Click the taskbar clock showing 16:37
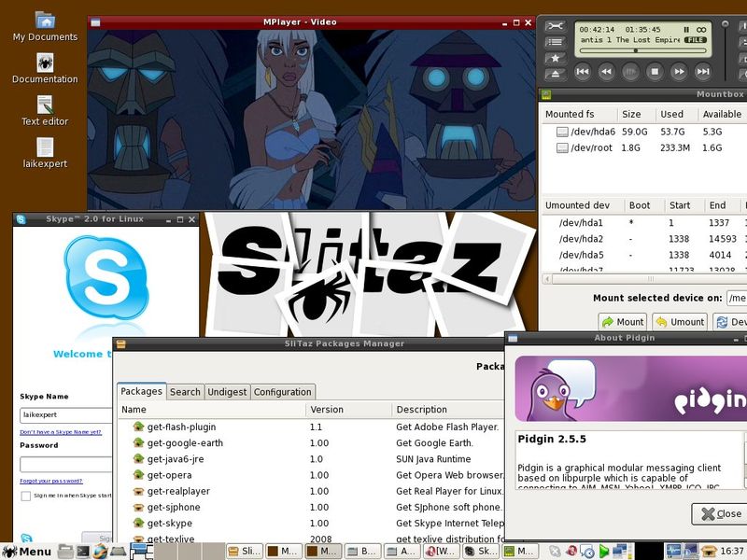Screen dimensions: 747x560 click(x=732, y=552)
